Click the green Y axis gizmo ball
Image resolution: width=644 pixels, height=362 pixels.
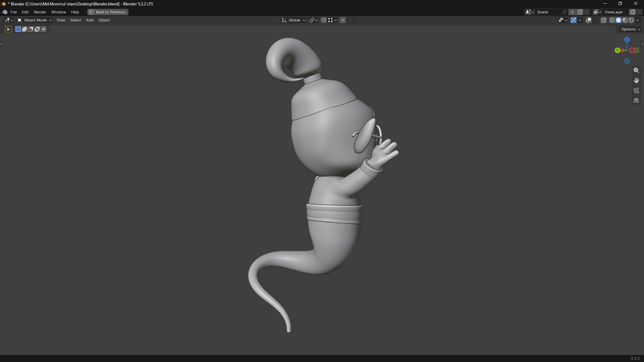coord(617,50)
